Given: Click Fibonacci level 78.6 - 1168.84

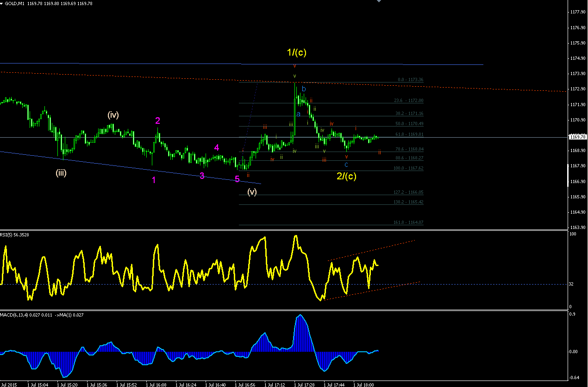Looking at the screenshot, I should [x=408, y=149].
